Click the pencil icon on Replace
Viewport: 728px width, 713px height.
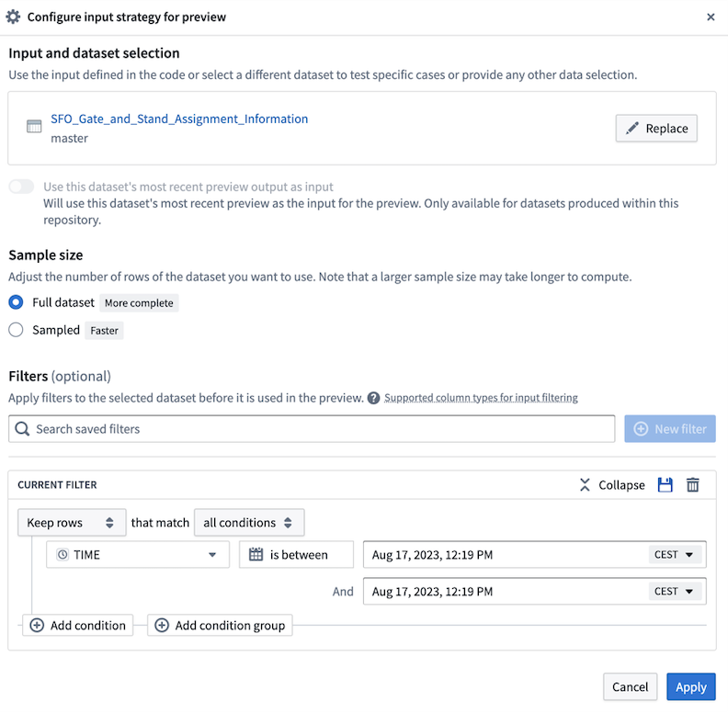click(631, 128)
